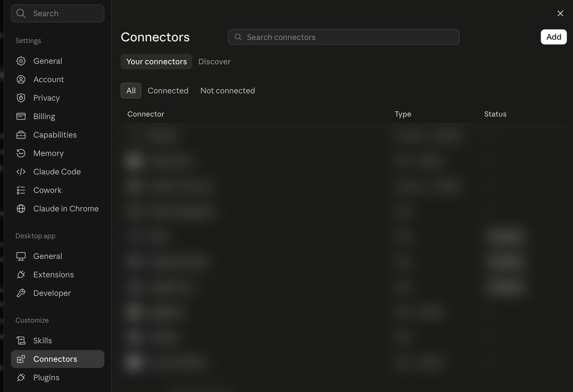Filter by Connected connectors
This screenshot has width=573, height=392.
point(168,90)
